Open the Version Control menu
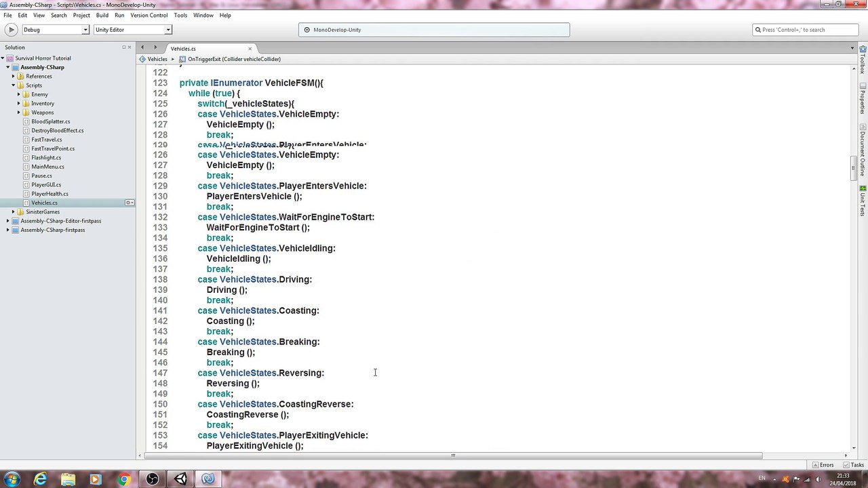The image size is (868, 488). pyautogui.click(x=149, y=15)
